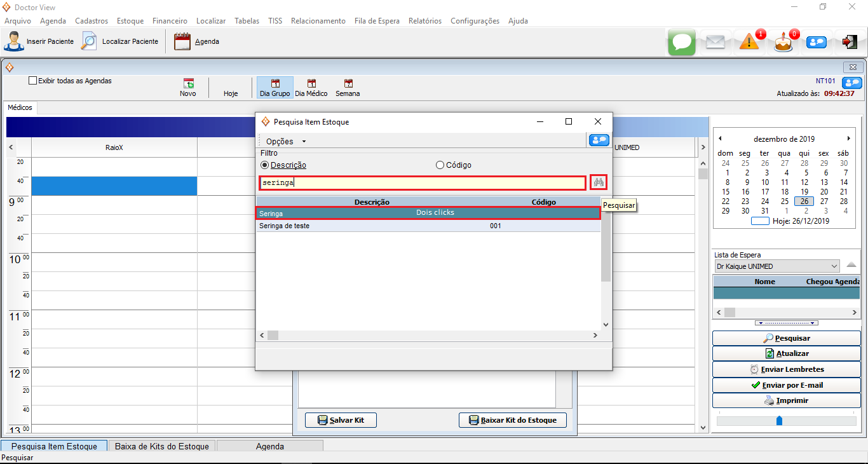Screen dimensions: 868x464
Task: Select the Código filter radio button
Action: (x=440, y=165)
